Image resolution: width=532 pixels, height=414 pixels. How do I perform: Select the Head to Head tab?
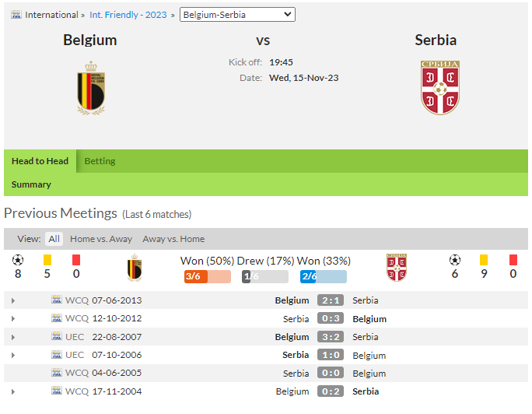pyautogui.click(x=40, y=161)
